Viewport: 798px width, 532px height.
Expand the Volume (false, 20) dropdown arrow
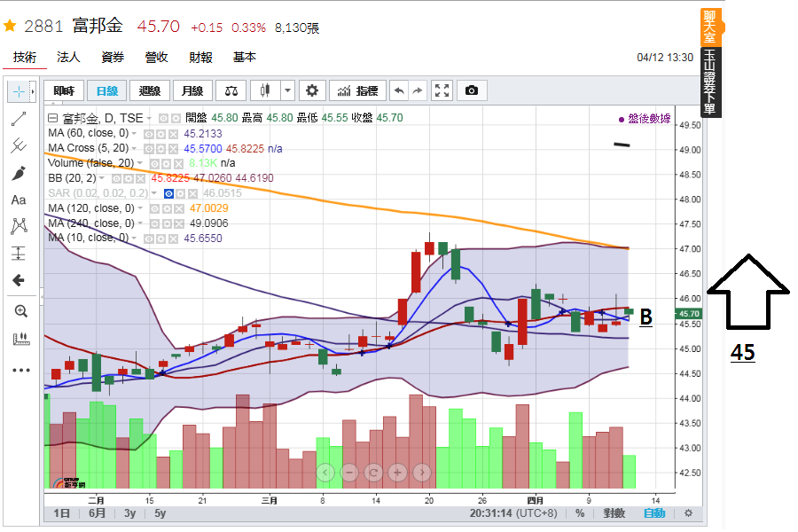pyautogui.click(x=139, y=163)
